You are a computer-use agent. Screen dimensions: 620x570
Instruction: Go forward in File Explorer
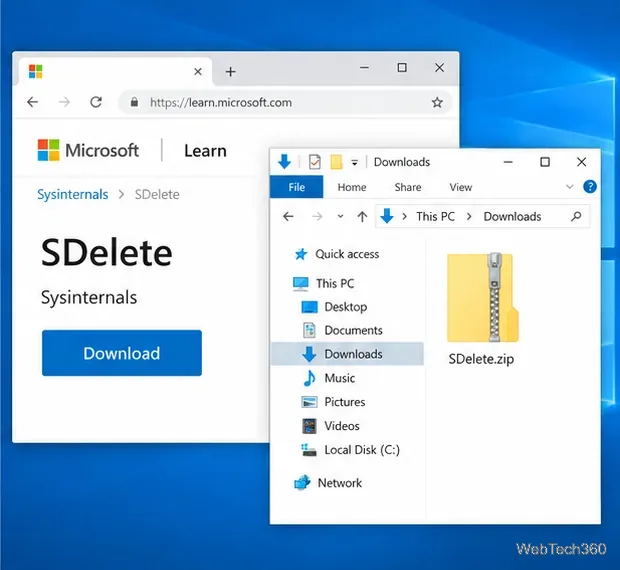[x=317, y=216]
